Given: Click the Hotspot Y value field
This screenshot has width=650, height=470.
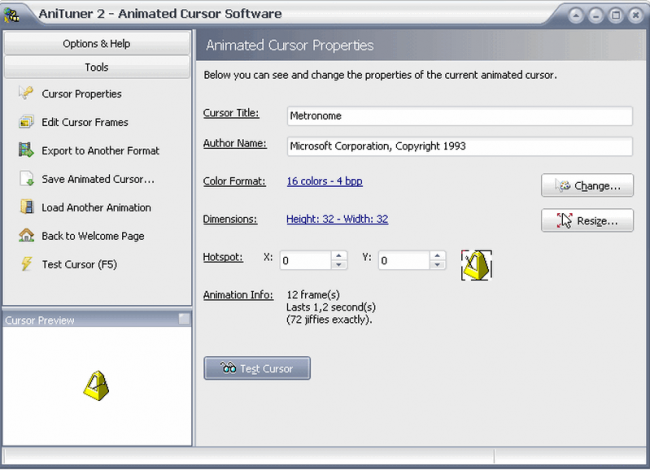Looking at the screenshot, I should click(x=404, y=261).
